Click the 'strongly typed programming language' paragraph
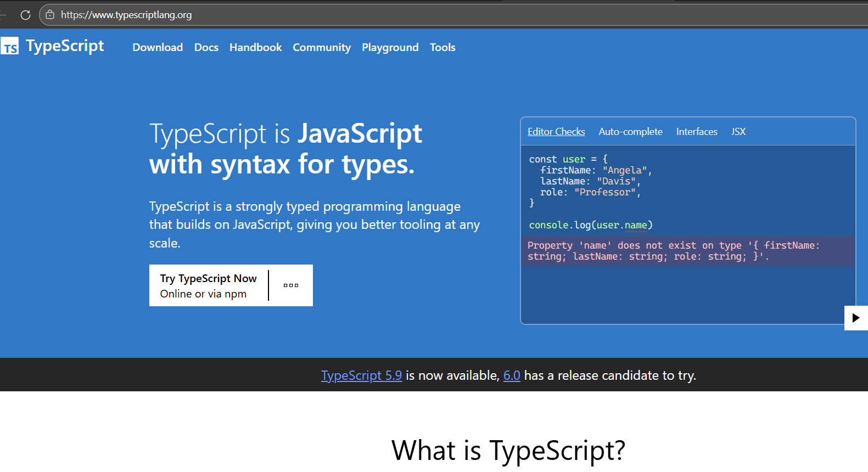The height and width of the screenshot is (472, 868). [315, 224]
